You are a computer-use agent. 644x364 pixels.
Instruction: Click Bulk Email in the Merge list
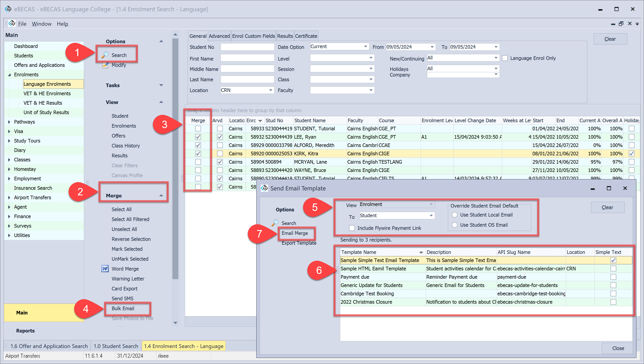(x=123, y=308)
